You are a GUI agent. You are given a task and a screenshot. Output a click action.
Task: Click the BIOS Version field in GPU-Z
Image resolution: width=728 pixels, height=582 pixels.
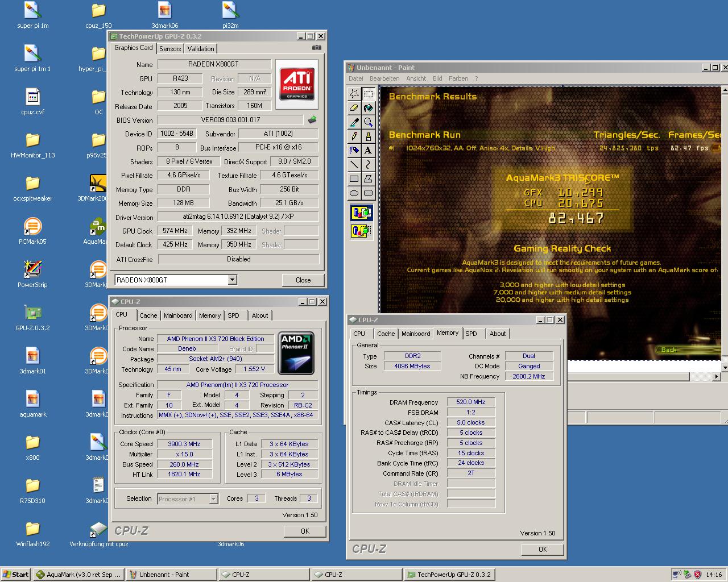pyautogui.click(x=230, y=120)
